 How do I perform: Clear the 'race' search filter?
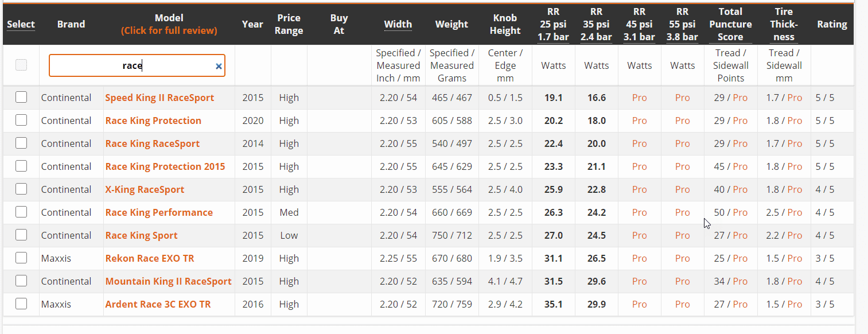219,66
